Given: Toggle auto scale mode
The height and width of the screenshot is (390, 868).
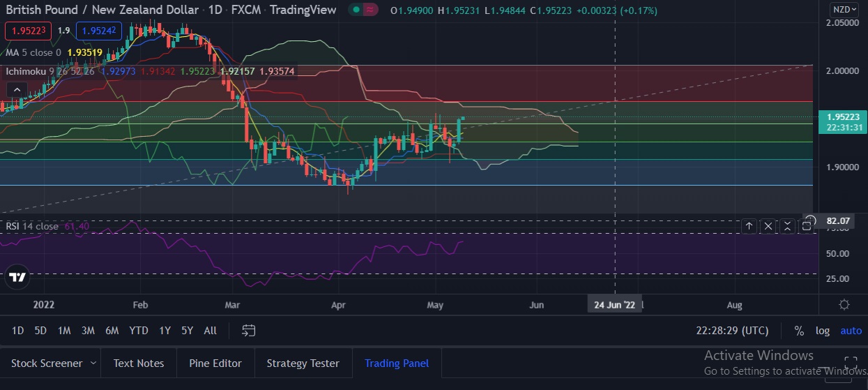Looking at the screenshot, I should pos(851,331).
